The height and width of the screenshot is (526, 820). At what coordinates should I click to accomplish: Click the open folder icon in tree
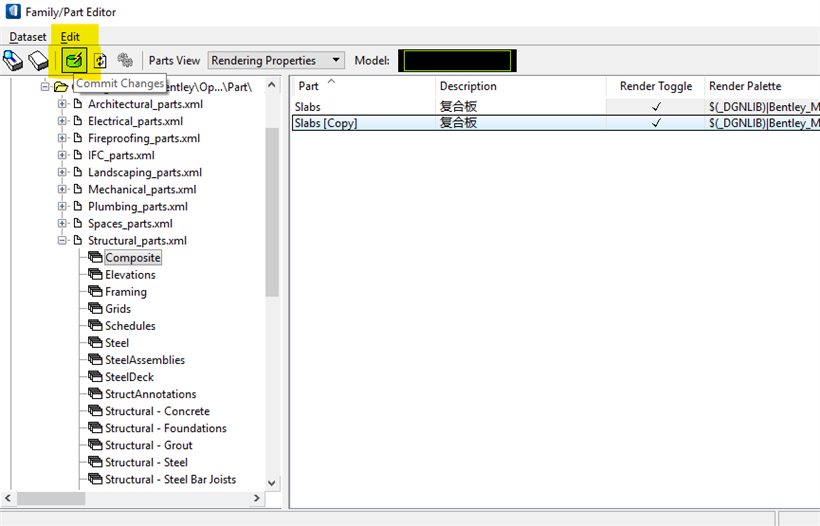[x=61, y=87]
